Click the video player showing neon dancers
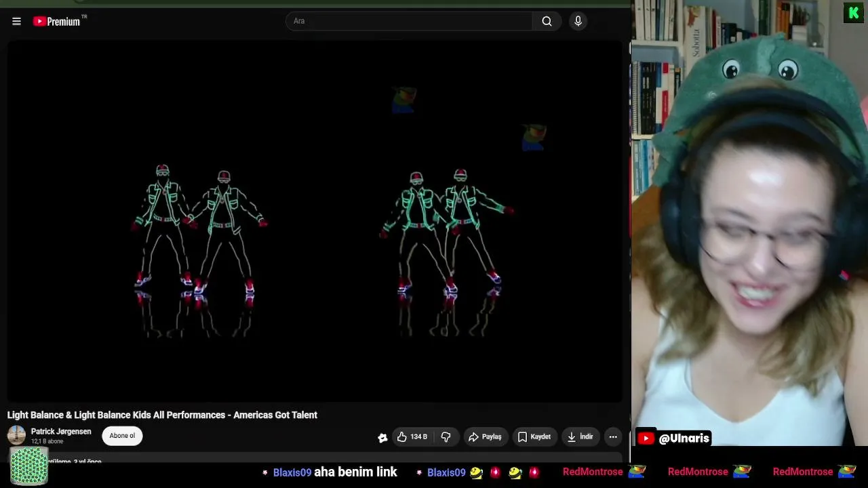The width and height of the screenshot is (868, 488). (x=315, y=221)
